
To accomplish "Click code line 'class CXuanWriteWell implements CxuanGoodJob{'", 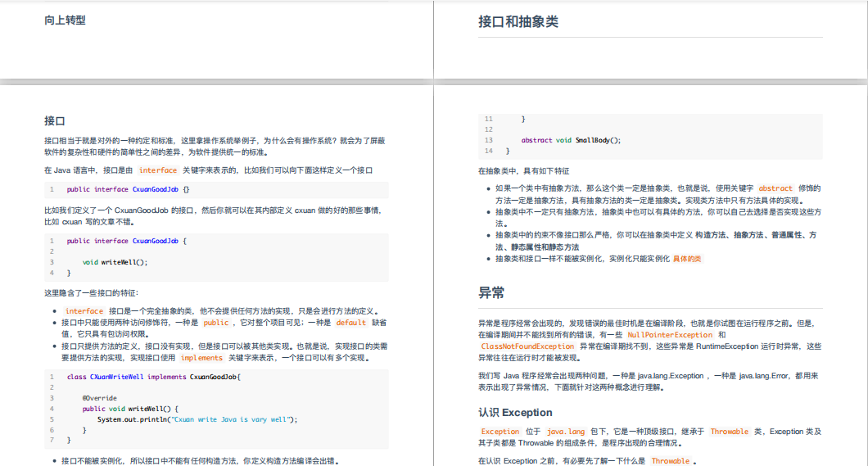I will tap(154, 377).
